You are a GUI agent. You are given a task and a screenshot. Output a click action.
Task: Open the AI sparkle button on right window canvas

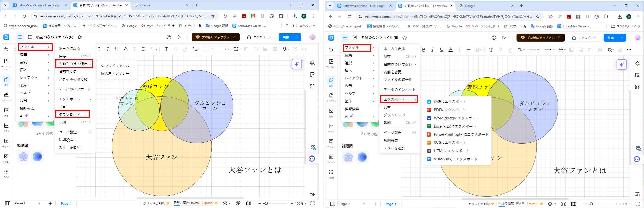pyautogui.click(x=622, y=65)
